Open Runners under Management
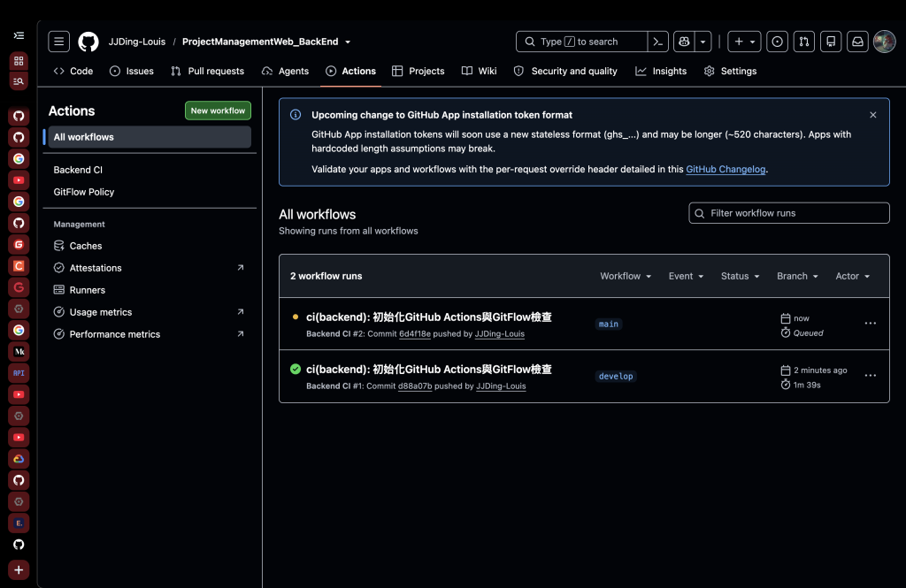Viewport: 906px width, 588px height. tap(88, 290)
